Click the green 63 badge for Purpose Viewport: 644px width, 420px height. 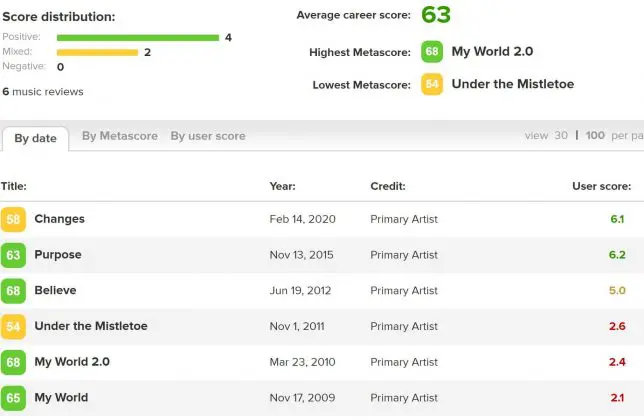tap(13, 255)
